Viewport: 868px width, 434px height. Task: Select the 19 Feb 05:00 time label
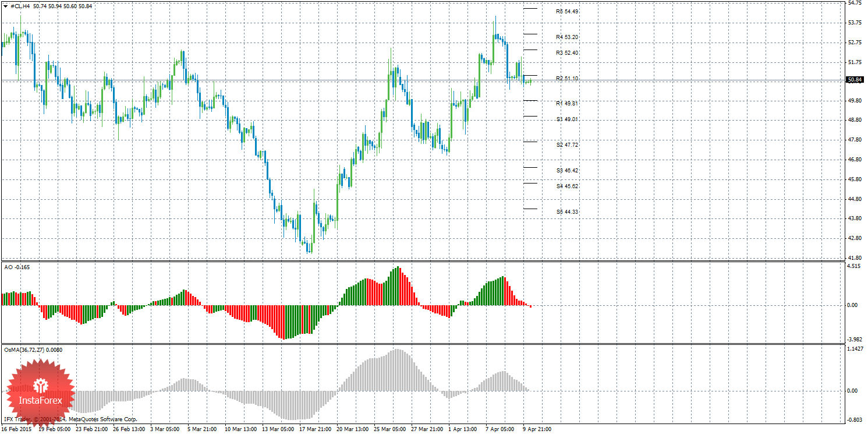(x=55, y=429)
